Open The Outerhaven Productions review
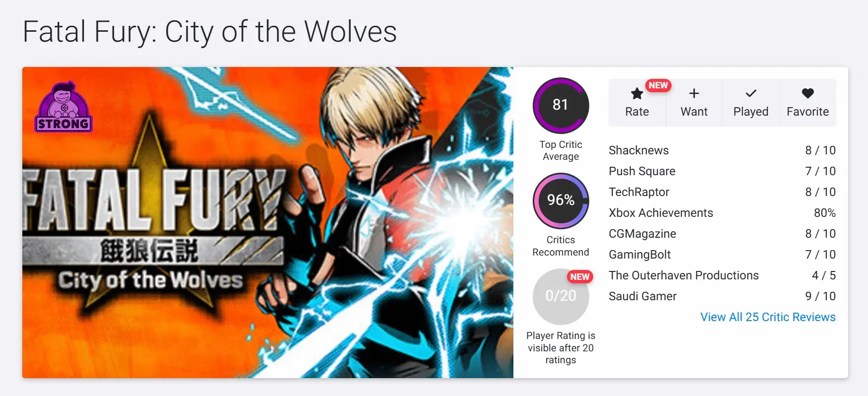Image resolution: width=868 pixels, height=396 pixels. tap(722, 275)
